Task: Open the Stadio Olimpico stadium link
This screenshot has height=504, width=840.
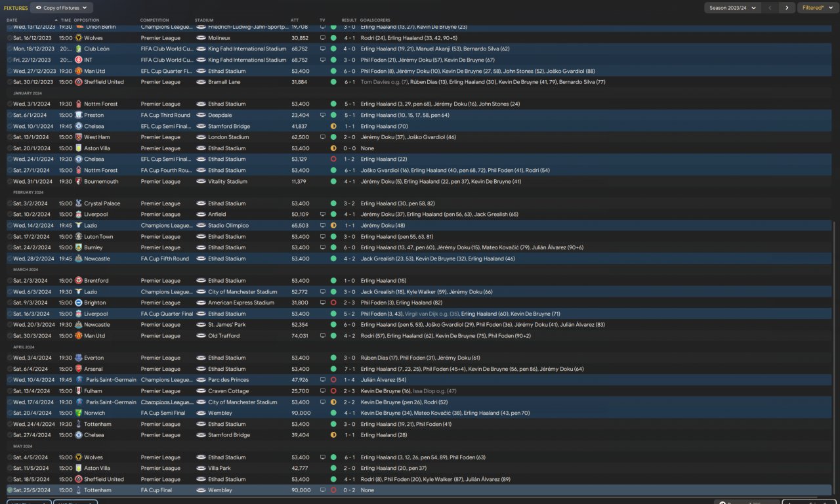Action: pyautogui.click(x=228, y=225)
